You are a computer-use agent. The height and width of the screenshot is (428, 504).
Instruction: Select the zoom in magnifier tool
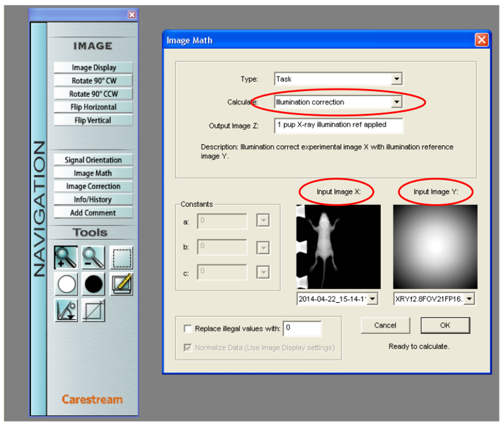click(x=66, y=257)
